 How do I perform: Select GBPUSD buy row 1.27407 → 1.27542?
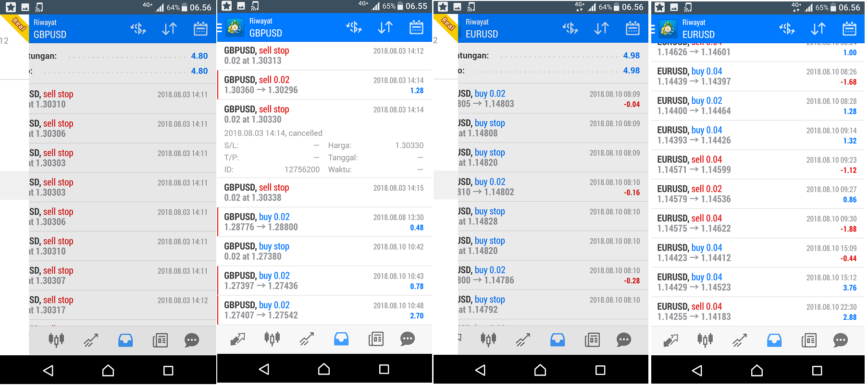click(x=324, y=310)
